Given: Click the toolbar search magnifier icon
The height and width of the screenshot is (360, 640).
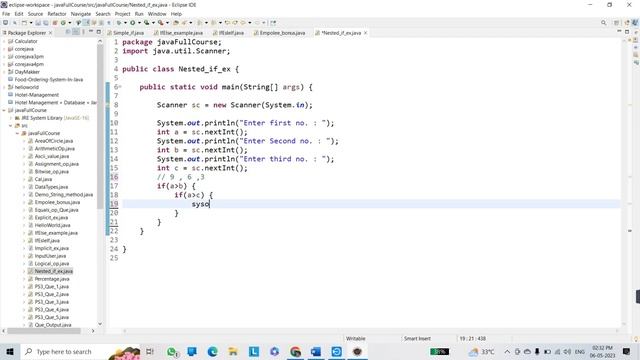Looking at the screenshot, I should 603,23.
